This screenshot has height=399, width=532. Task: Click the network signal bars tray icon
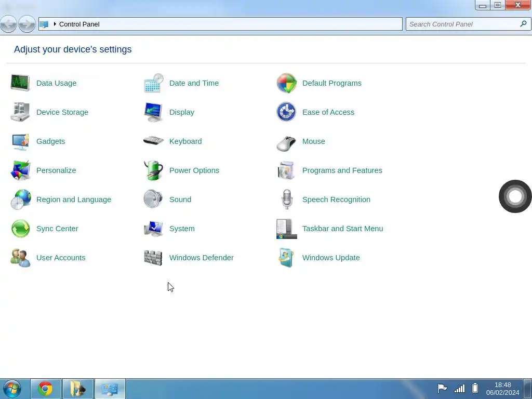pos(459,388)
